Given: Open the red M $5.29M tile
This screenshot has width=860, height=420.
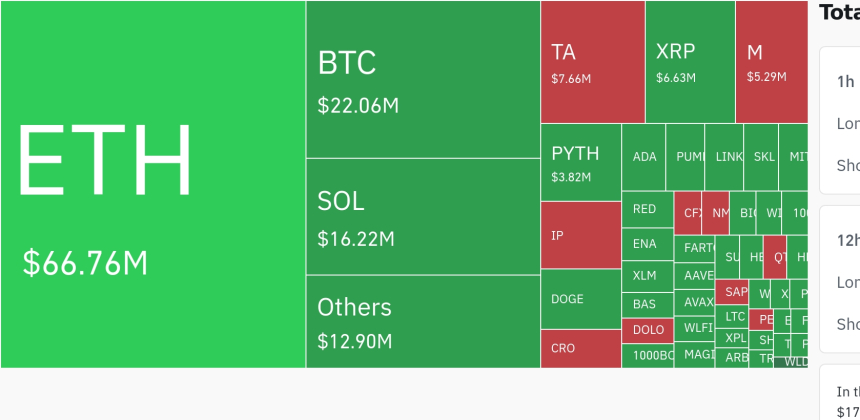Looking at the screenshot, I should click(x=770, y=62).
